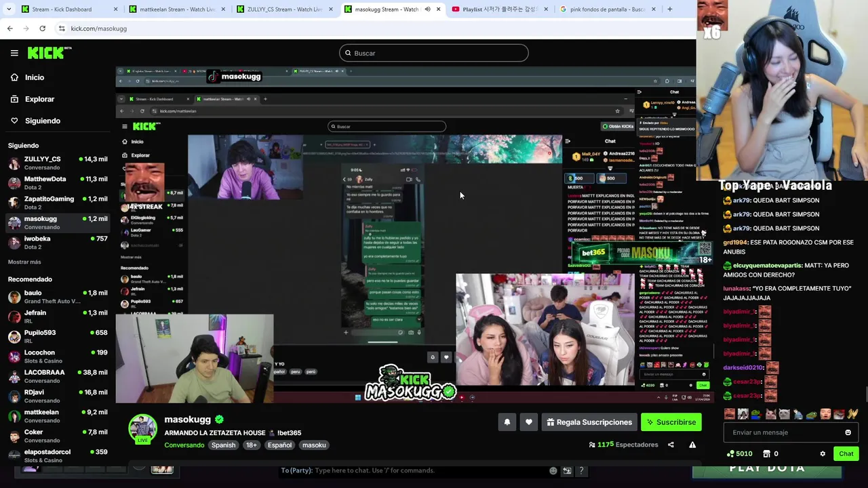Click the 1175 Espectadores viewer count
The height and width of the screenshot is (488, 868).
623,445
